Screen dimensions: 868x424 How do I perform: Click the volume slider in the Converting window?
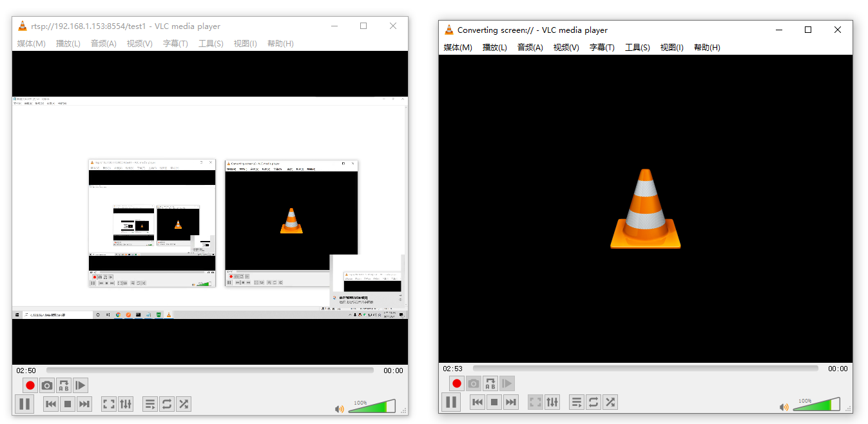click(x=816, y=404)
